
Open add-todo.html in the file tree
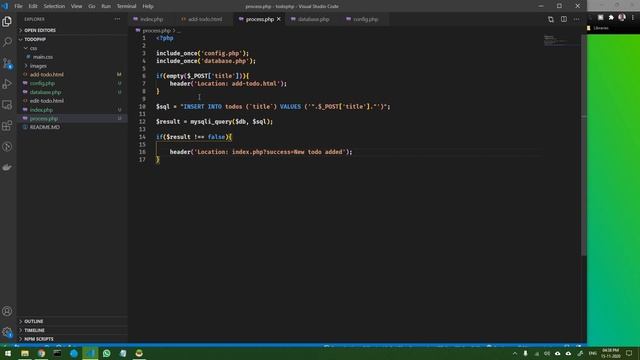[47, 74]
